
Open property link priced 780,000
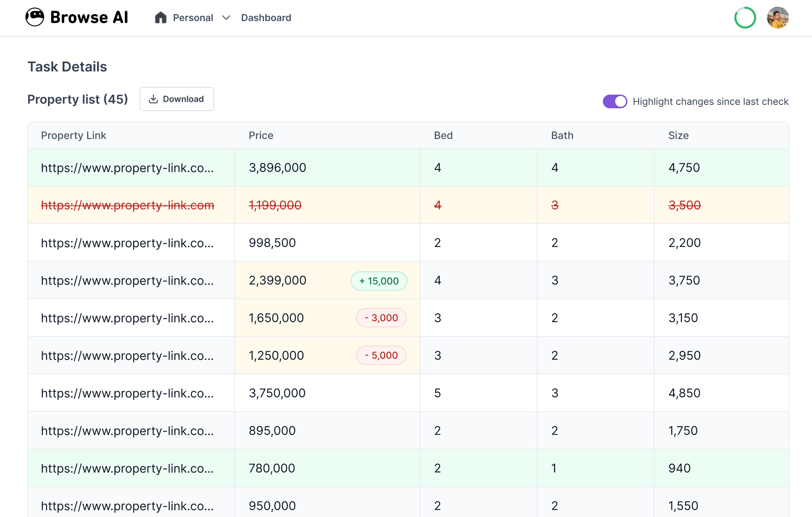pos(127,468)
